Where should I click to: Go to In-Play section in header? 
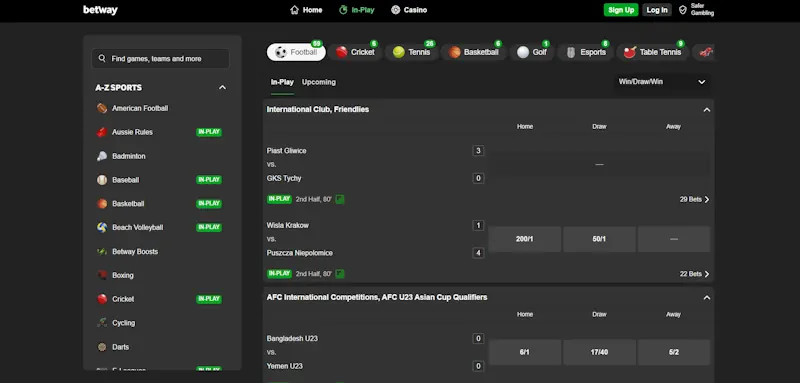point(357,10)
